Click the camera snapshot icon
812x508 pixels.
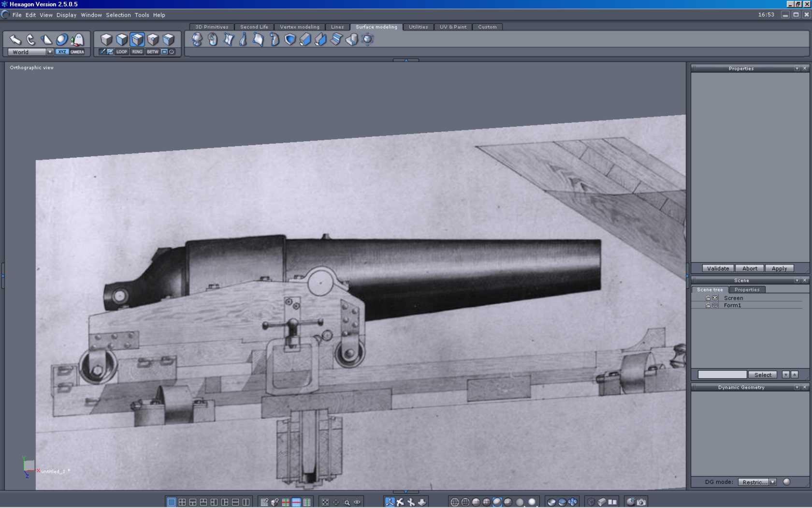pos(641,502)
